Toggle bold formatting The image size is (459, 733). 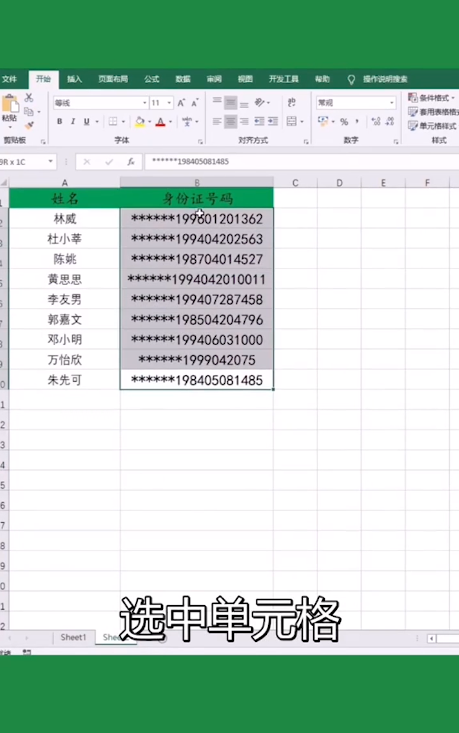59,122
